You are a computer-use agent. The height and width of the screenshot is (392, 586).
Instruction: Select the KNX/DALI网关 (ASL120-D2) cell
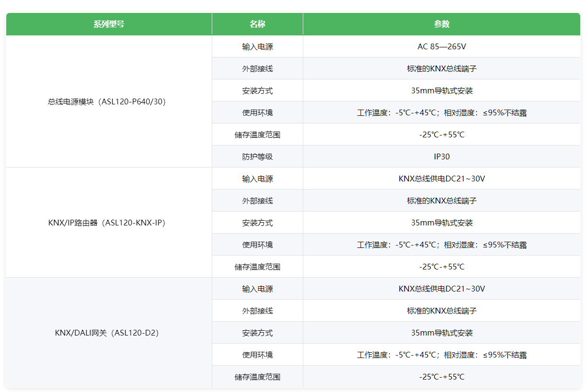109,333
